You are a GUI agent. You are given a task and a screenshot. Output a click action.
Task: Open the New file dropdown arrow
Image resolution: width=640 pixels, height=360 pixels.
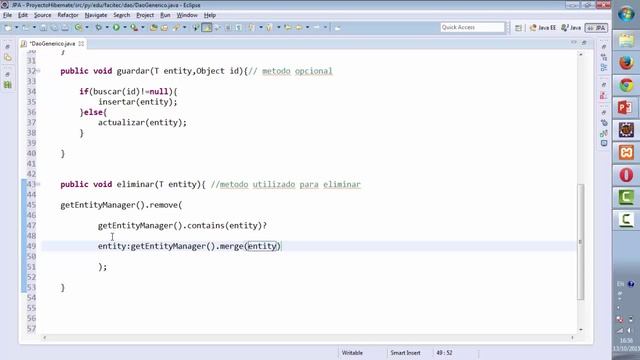(17, 28)
